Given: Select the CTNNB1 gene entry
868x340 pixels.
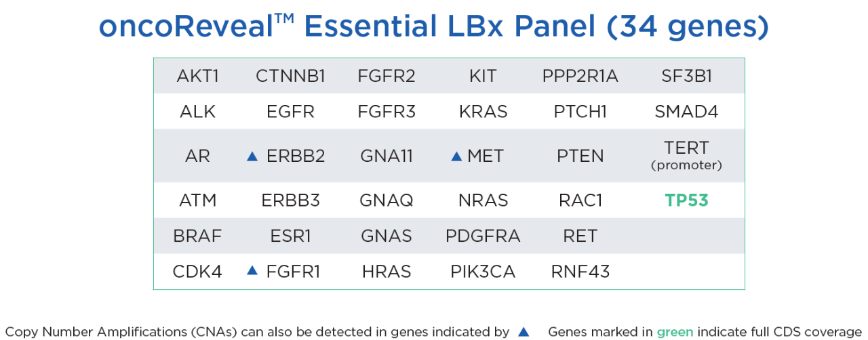Looking at the screenshot, I should point(290,76).
